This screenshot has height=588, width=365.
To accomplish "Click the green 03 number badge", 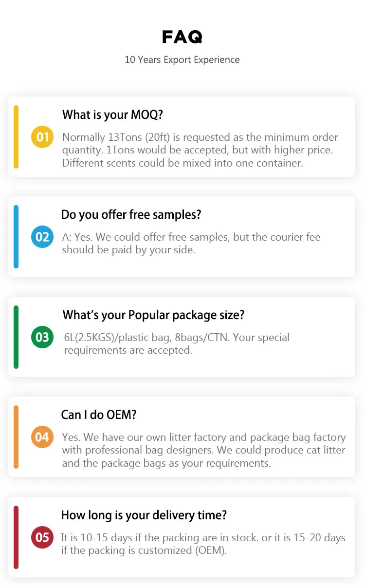I will coord(42,337).
